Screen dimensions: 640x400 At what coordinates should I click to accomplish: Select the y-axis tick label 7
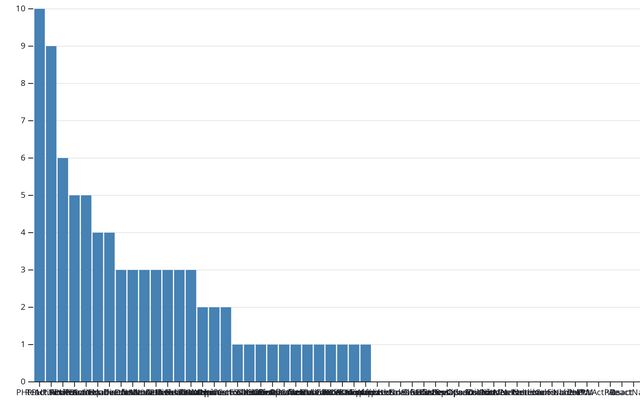[x=24, y=121]
